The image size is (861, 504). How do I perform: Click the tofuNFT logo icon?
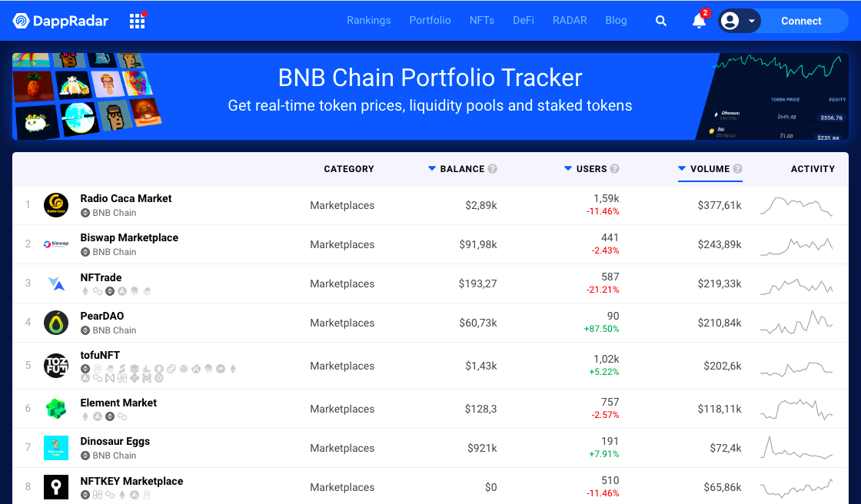click(x=56, y=366)
